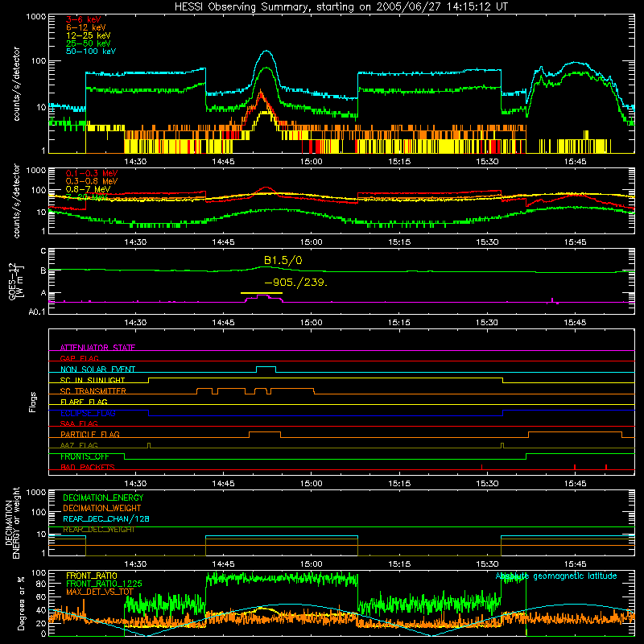The image size is (644, 644).
Task: Click the GOES-12 vertical axis label
Action: click(16, 281)
